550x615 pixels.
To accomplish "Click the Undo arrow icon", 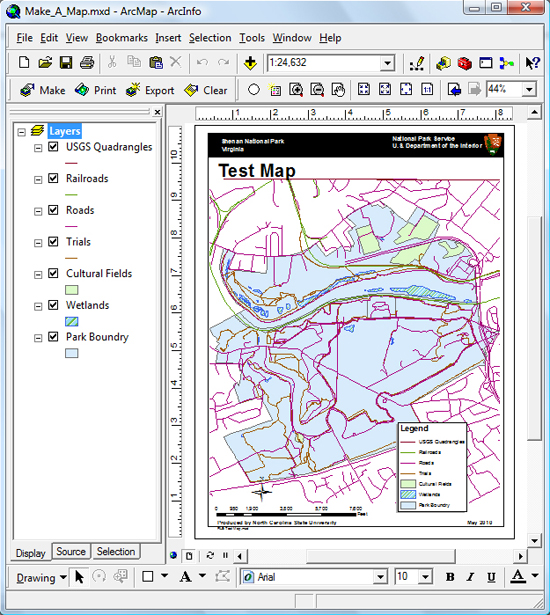I will pyautogui.click(x=202, y=62).
